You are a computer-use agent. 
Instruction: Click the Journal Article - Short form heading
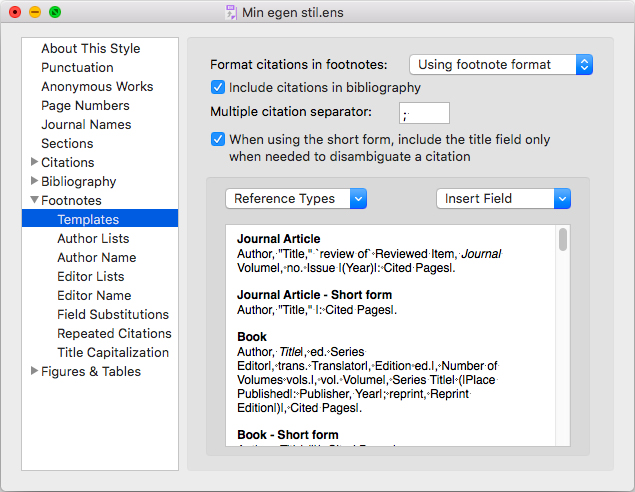tap(315, 294)
